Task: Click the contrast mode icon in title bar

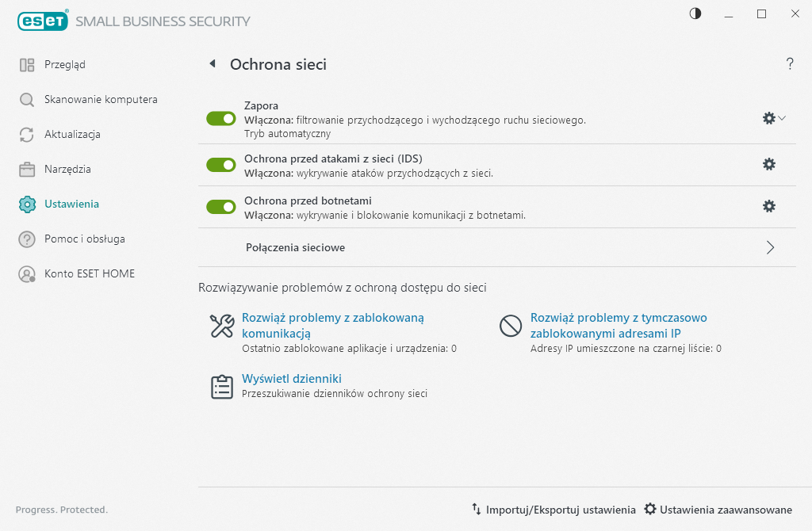Action: [695, 13]
